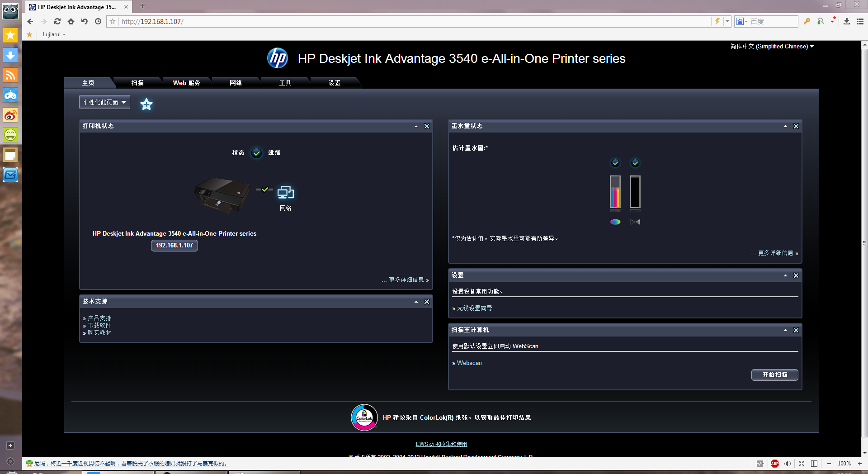Bookmark page with address bar star
Screen dimensions: 868x474
click(x=113, y=21)
